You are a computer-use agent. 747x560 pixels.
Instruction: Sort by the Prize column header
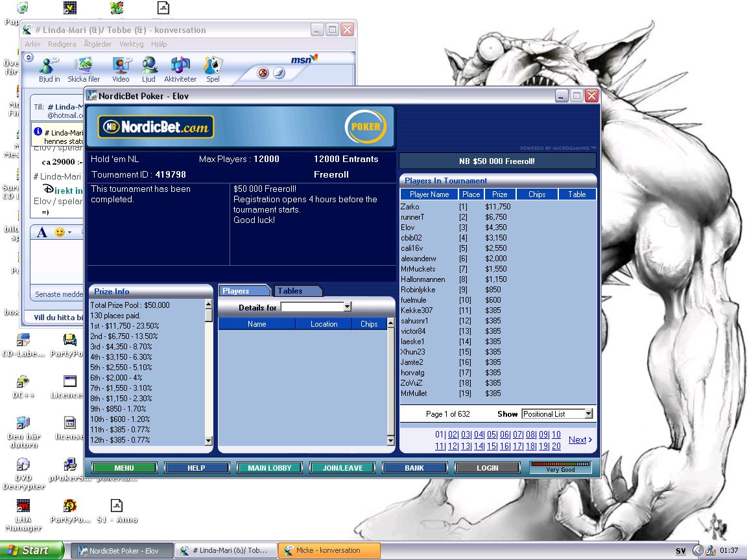[500, 194]
